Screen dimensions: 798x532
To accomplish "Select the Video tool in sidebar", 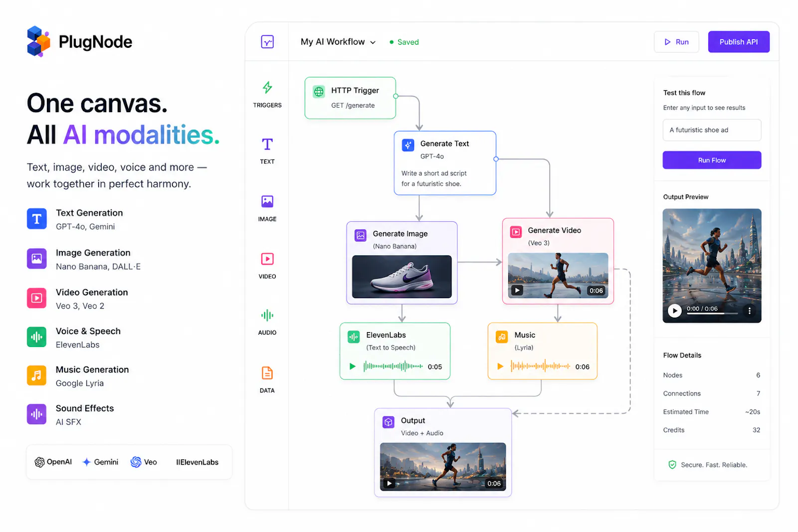I will [267, 259].
